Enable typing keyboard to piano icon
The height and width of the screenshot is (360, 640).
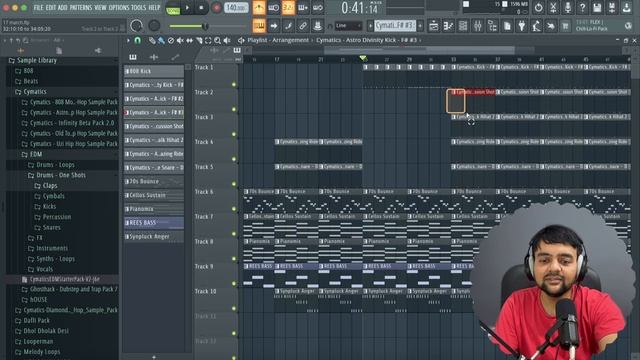point(259,26)
